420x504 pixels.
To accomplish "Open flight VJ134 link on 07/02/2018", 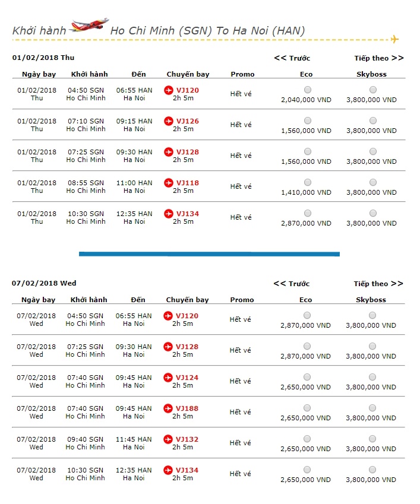I will [x=187, y=470].
